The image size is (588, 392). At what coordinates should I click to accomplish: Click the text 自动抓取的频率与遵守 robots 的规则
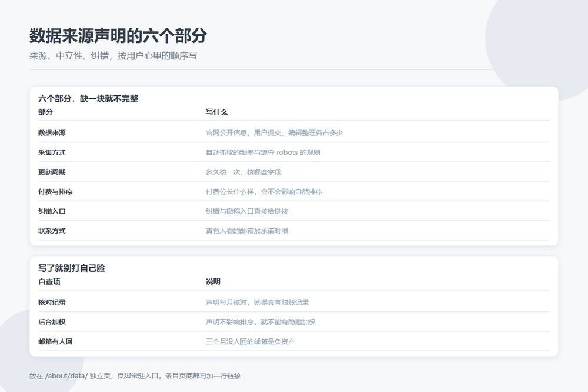tap(263, 152)
